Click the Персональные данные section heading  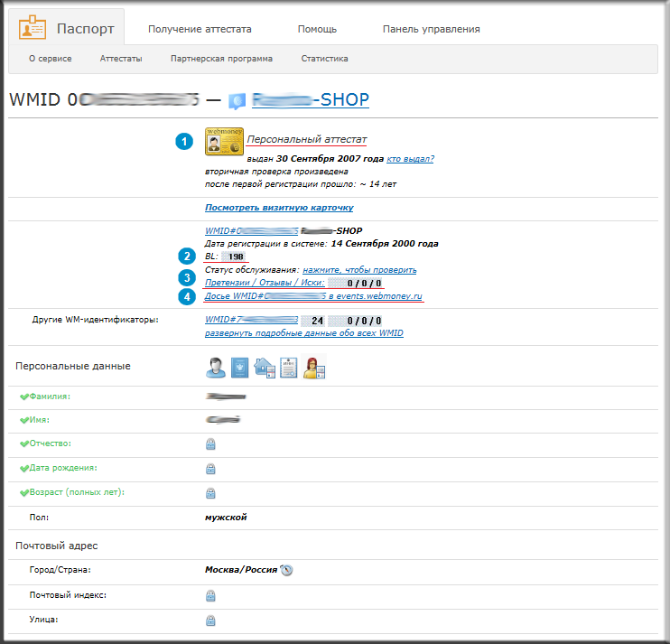(x=73, y=366)
